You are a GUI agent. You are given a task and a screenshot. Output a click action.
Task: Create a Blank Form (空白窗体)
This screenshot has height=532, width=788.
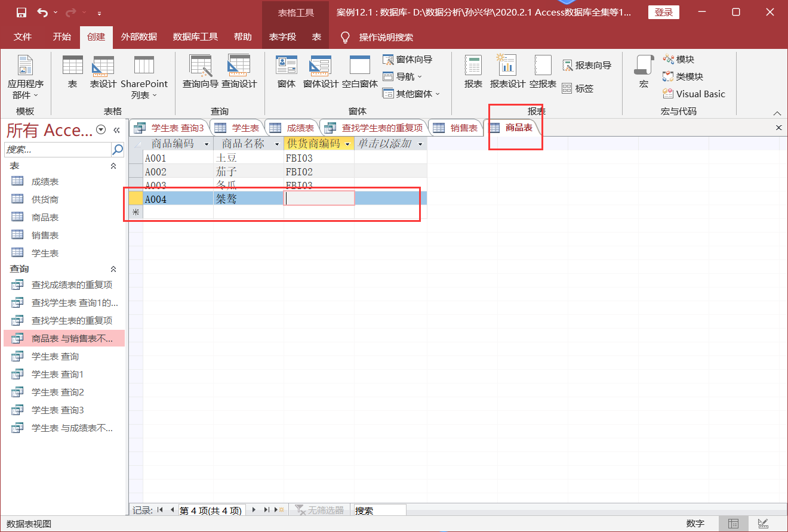coord(360,72)
